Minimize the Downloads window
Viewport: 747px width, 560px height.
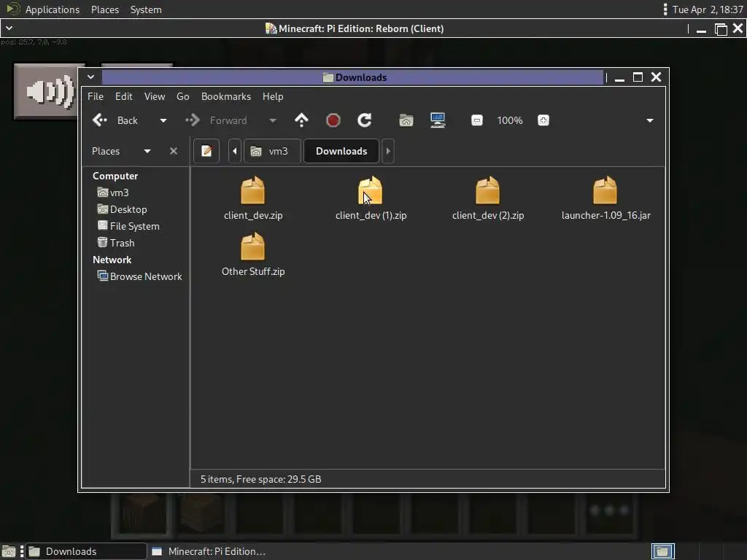pos(619,78)
